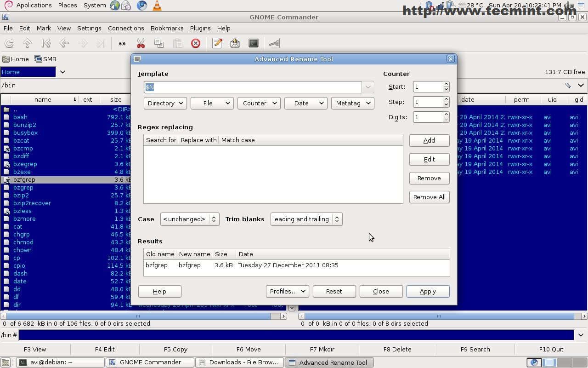Image resolution: width=588 pixels, height=368 pixels.
Task: Open the Edit file pencil icon
Action: pos(217,43)
